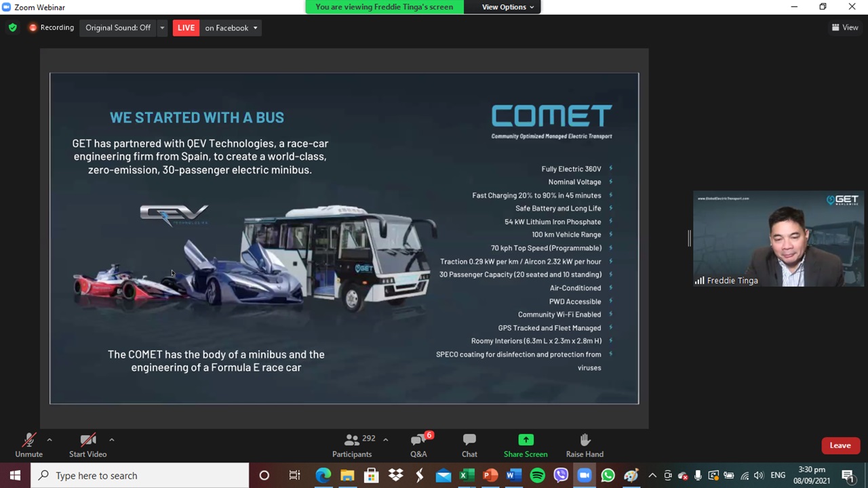The height and width of the screenshot is (488, 868).
Task: Toggle Start Video camera button
Action: (x=87, y=441)
